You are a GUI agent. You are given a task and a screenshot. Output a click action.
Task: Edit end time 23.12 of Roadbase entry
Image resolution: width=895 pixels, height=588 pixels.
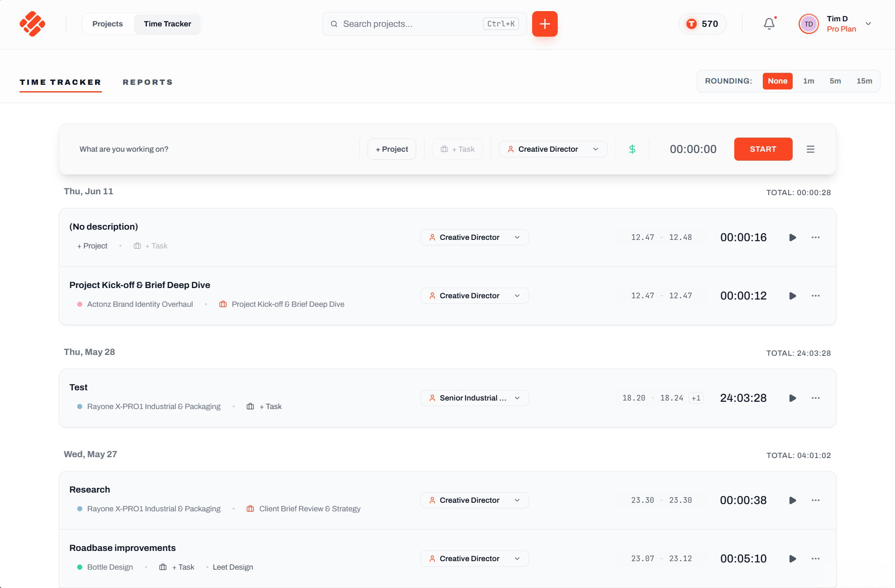pos(680,559)
